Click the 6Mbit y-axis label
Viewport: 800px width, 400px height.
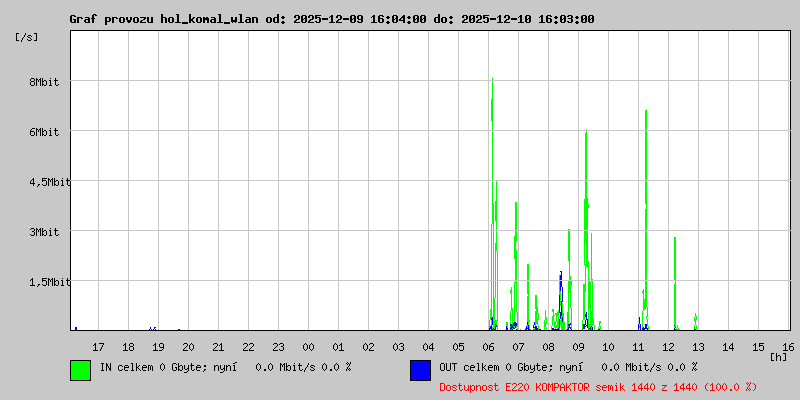point(44,132)
